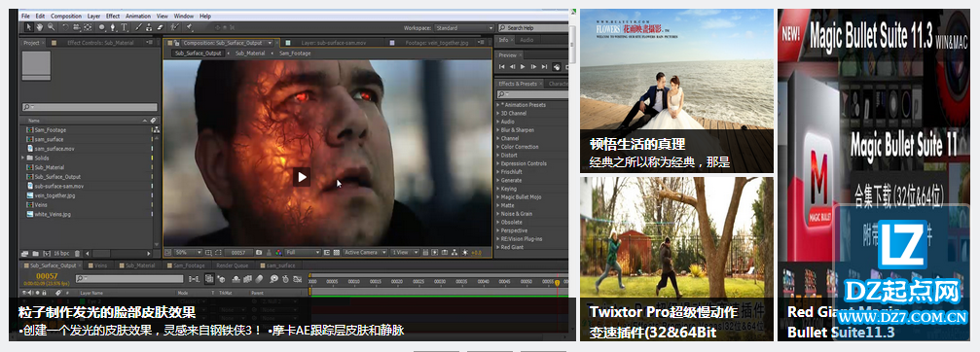Click the video play button overlay
Viewport: 980px width, 352px height.
pos(302,177)
